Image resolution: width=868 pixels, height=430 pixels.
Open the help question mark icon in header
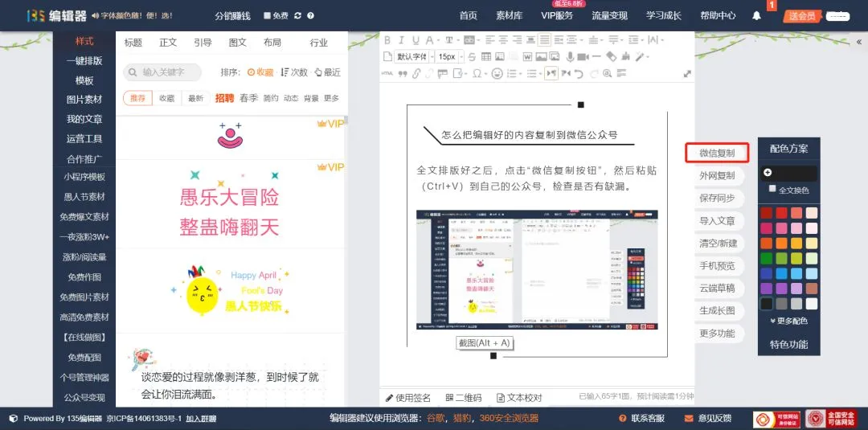point(310,15)
